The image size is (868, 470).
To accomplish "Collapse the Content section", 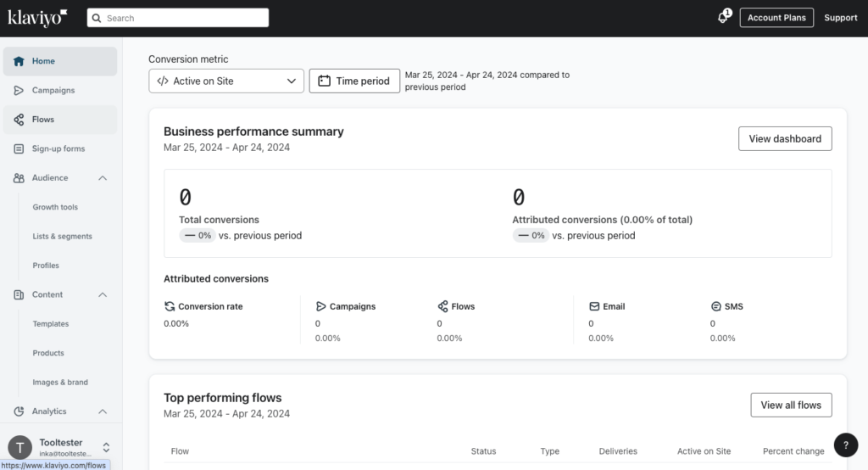I will click(x=103, y=295).
